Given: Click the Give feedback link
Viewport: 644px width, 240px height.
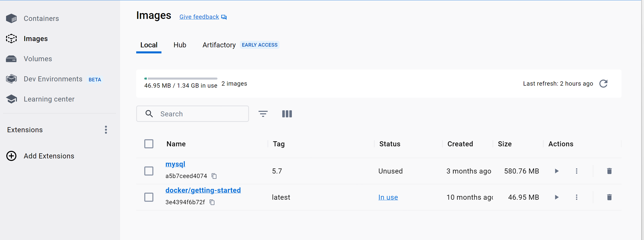Looking at the screenshot, I should [199, 16].
